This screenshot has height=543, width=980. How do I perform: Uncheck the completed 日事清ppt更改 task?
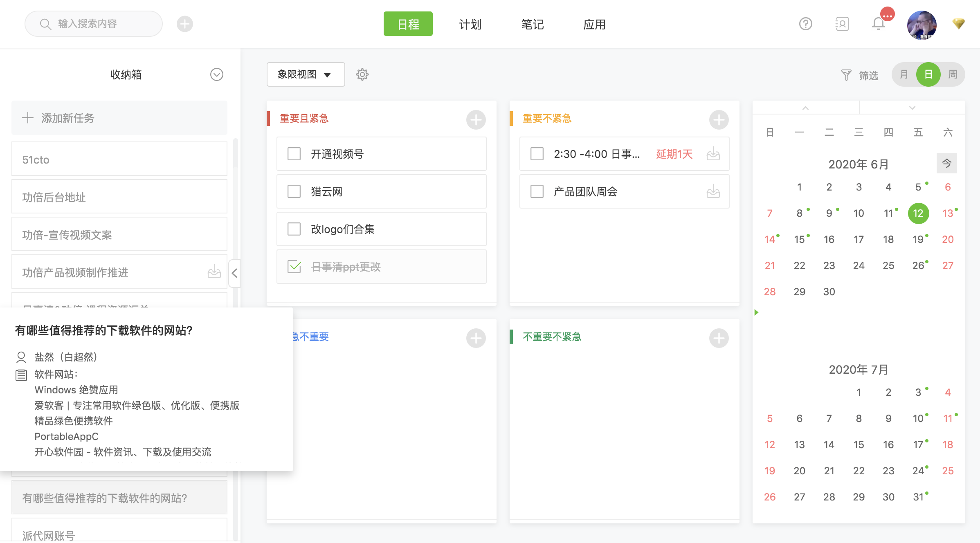tap(294, 267)
